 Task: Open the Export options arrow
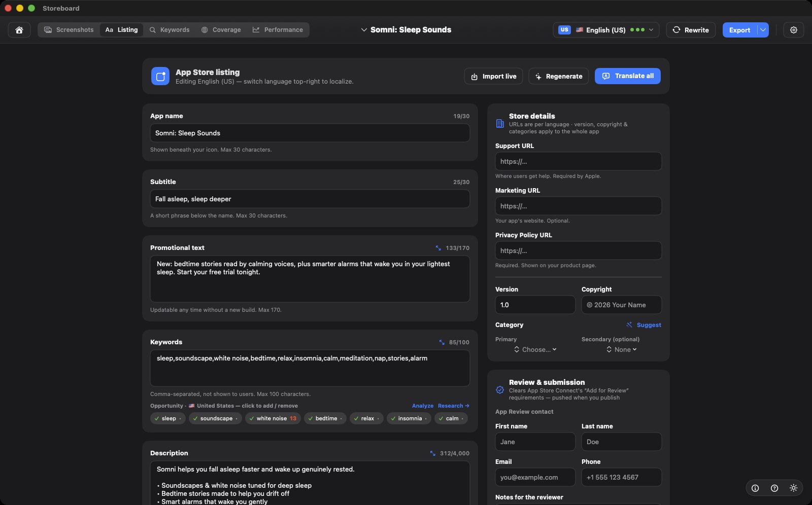pyautogui.click(x=763, y=30)
